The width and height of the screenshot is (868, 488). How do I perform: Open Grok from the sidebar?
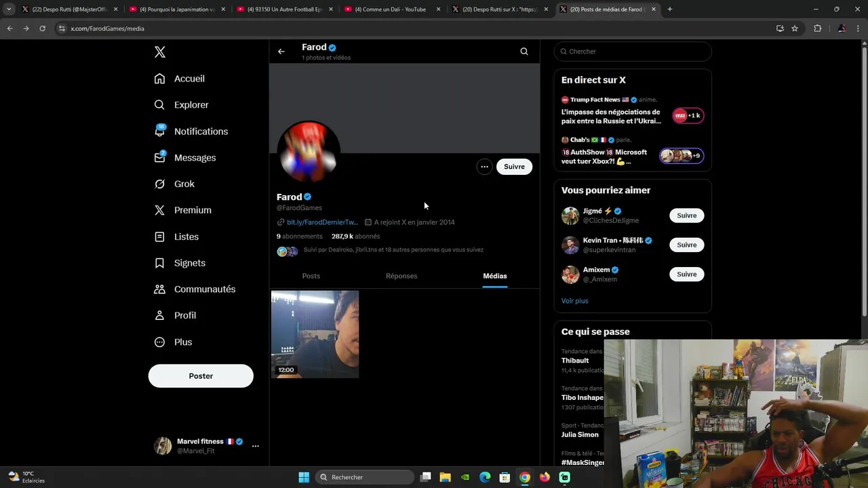(x=174, y=184)
